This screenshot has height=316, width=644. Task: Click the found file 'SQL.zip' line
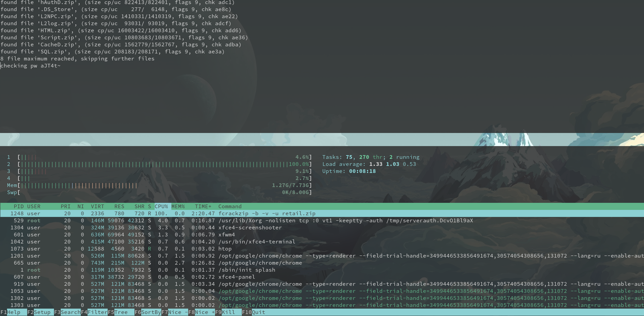[113, 52]
